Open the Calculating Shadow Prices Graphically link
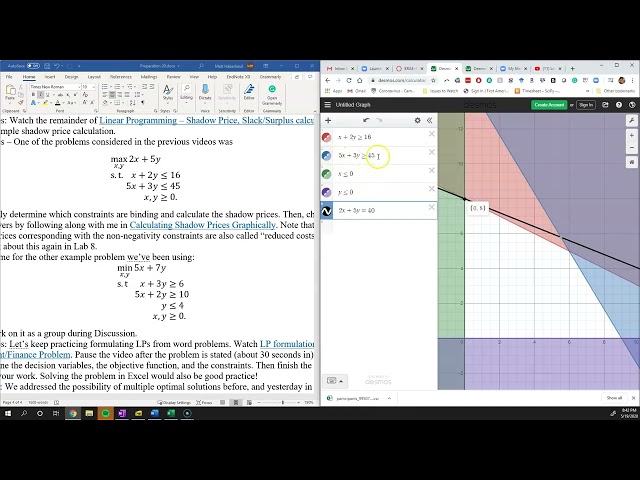 click(202, 225)
